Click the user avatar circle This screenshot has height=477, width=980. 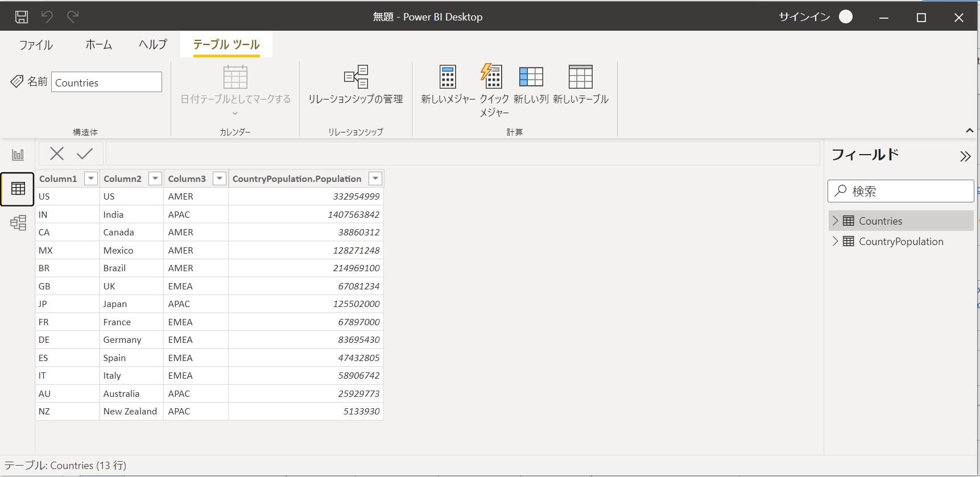846,17
